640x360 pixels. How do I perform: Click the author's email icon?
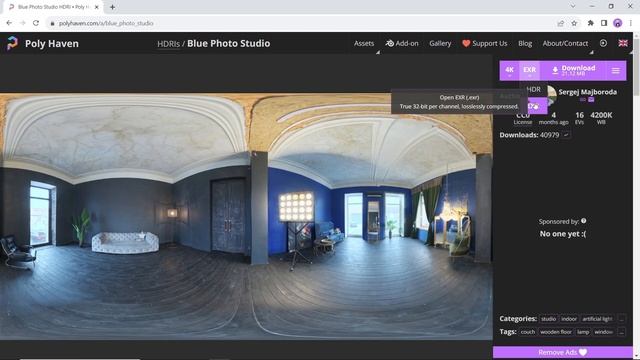(x=591, y=100)
